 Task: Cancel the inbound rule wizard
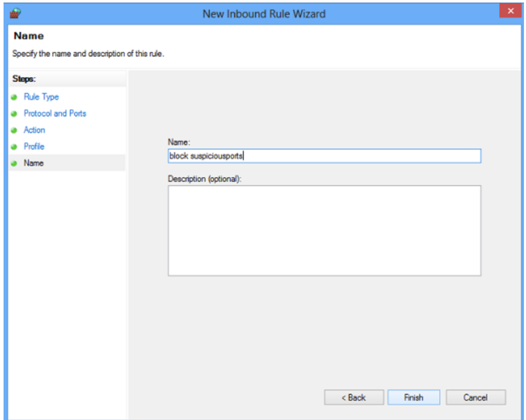[x=476, y=397]
